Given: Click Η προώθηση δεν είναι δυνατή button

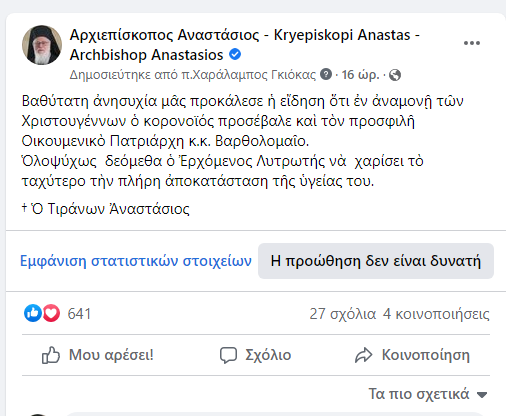Looking at the screenshot, I should click(376, 261).
